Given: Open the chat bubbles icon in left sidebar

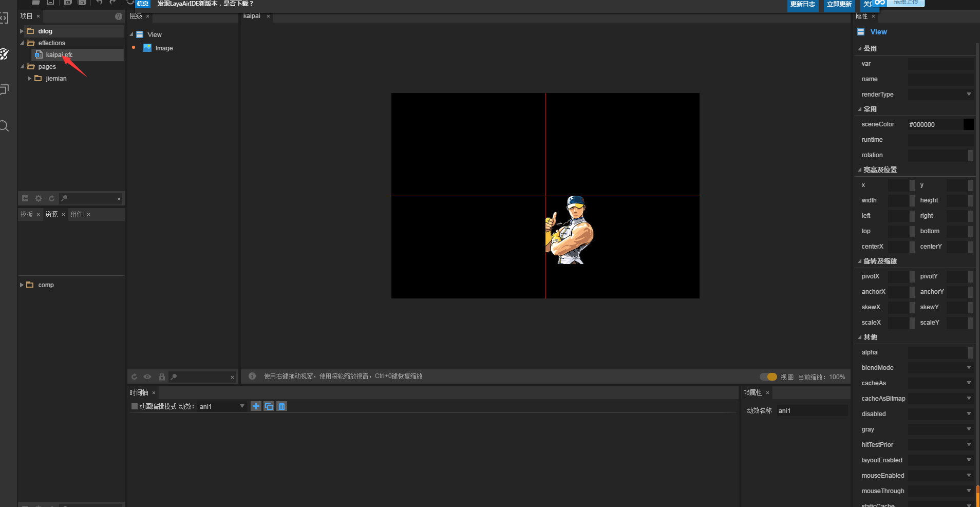Looking at the screenshot, I should [x=4, y=90].
